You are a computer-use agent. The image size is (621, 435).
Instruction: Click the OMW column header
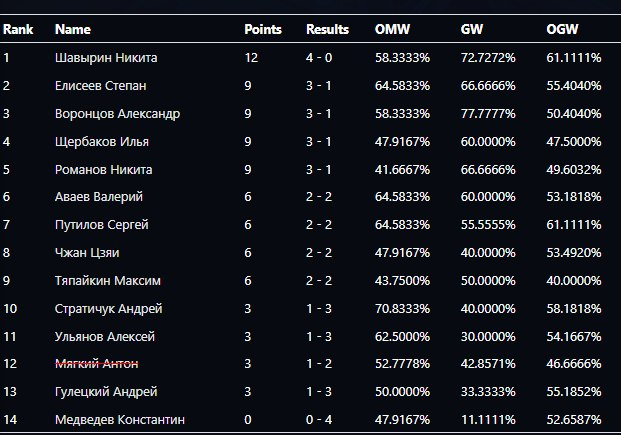click(390, 30)
